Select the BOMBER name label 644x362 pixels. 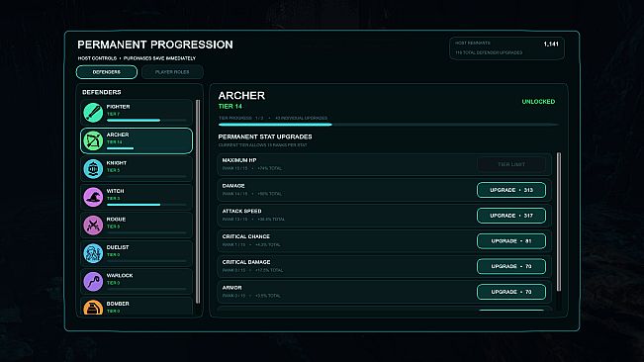click(118, 304)
